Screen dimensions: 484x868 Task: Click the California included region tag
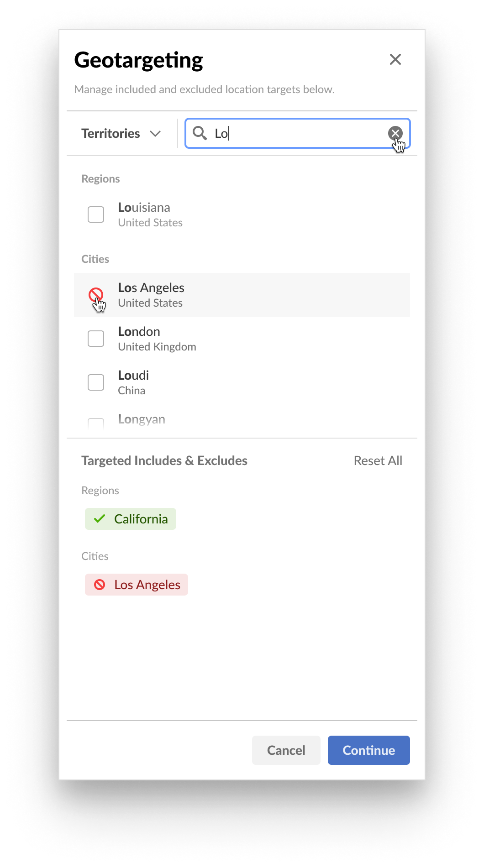[x=131, y=519]
